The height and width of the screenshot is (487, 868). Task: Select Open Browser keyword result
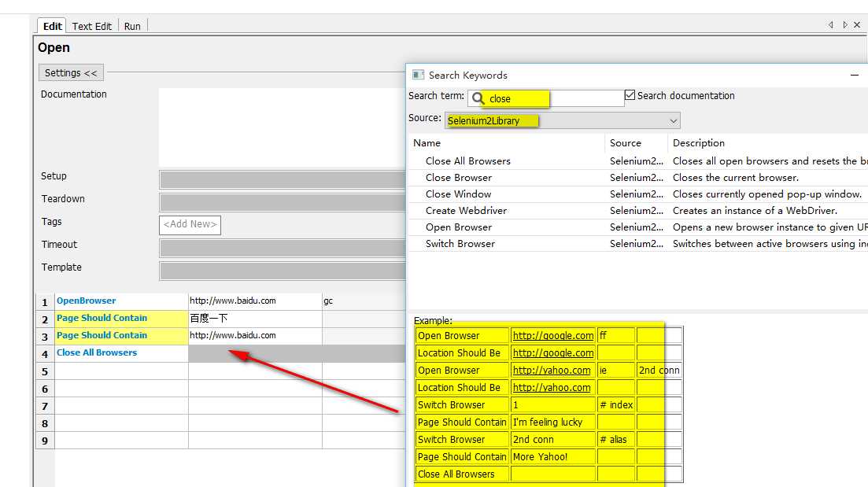(x=458, y=227)
